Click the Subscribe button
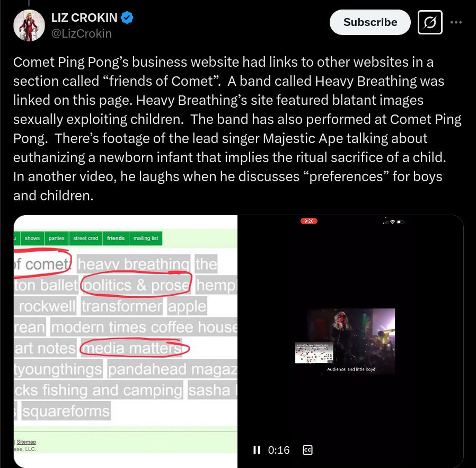476x468 pixels. coord(370,22)
